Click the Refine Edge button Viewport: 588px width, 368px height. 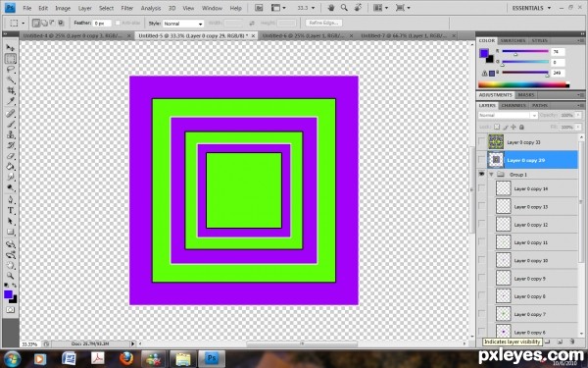point(324,23)
